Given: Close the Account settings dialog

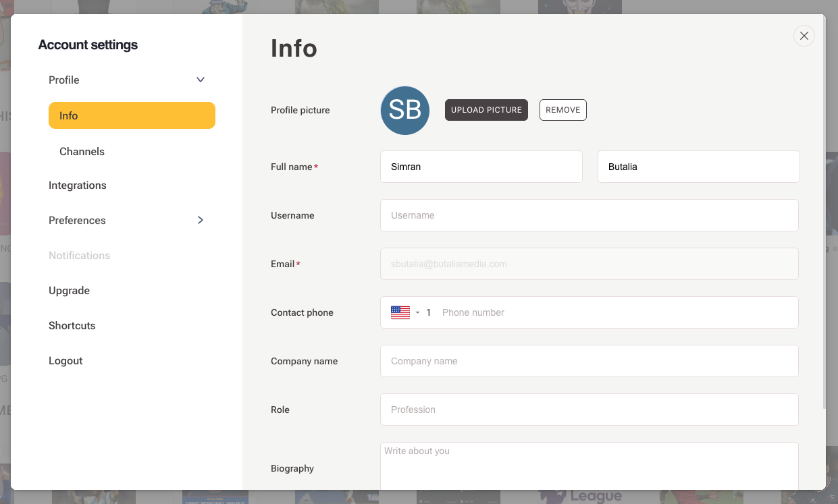Looking at the screenshot, I should tap(804, 36).
